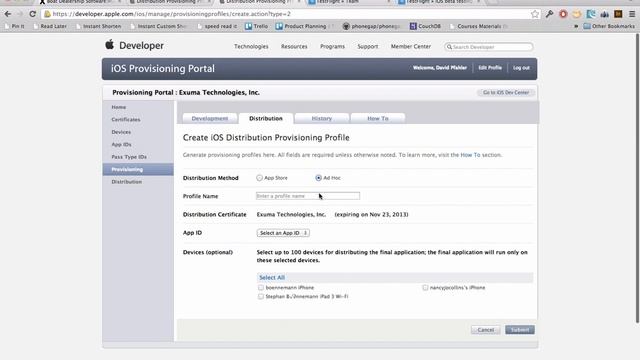The image size is (640, 360).
Task: Open the Other Bookmarks folder
Action: 609,26
